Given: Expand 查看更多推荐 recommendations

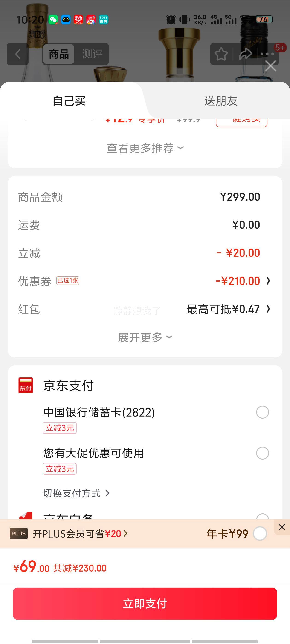Looking at the screenshot, I should [145, 148].
